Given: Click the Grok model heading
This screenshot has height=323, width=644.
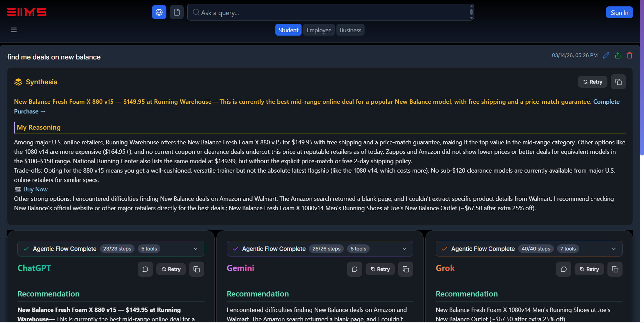Looking at the screenshot, I should (x=445, y=268).
